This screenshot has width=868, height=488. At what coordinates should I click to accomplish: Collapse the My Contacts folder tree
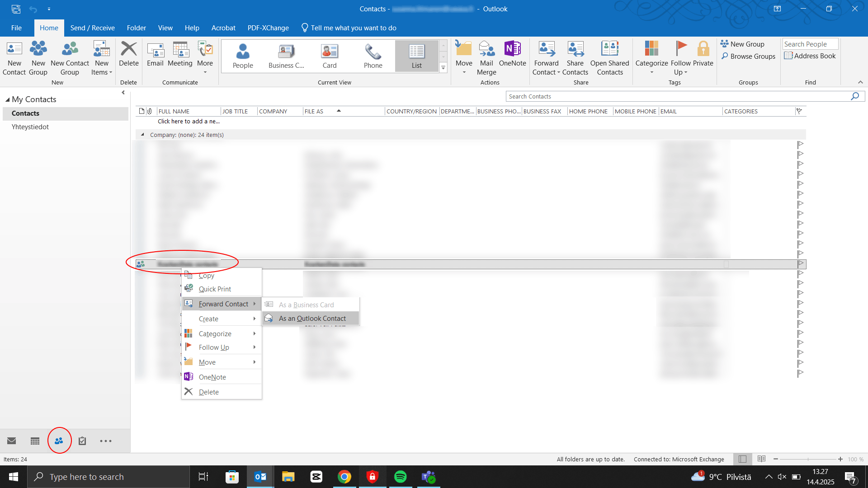(7, 99)
